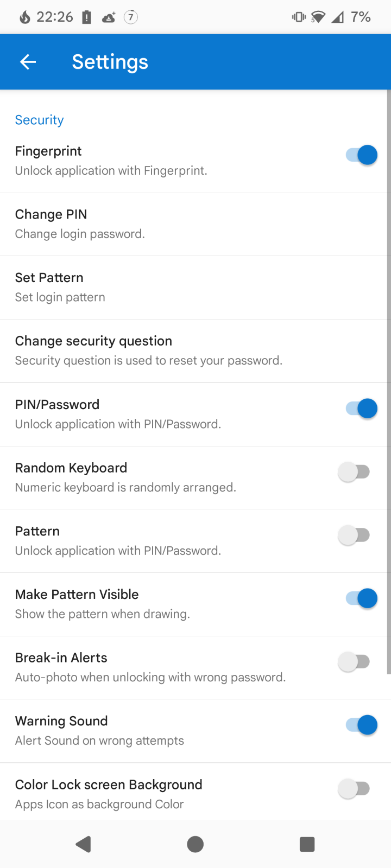Tap the circled 7 notification icon

point(130,17)
